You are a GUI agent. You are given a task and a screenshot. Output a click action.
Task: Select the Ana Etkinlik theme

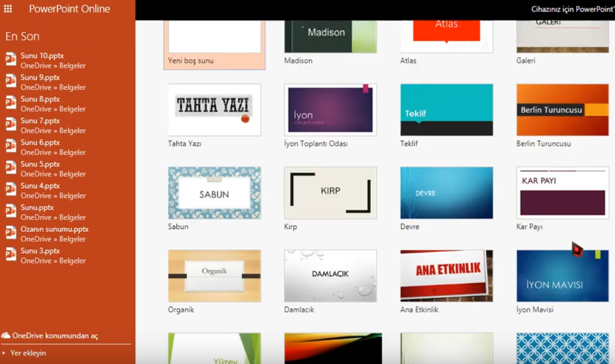click(x=446, y=275)
